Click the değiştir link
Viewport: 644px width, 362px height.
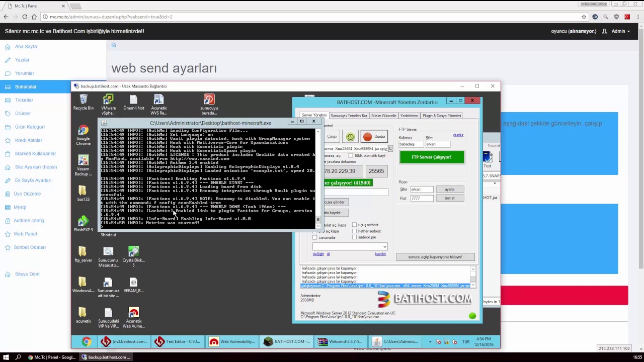pos(318,254)
